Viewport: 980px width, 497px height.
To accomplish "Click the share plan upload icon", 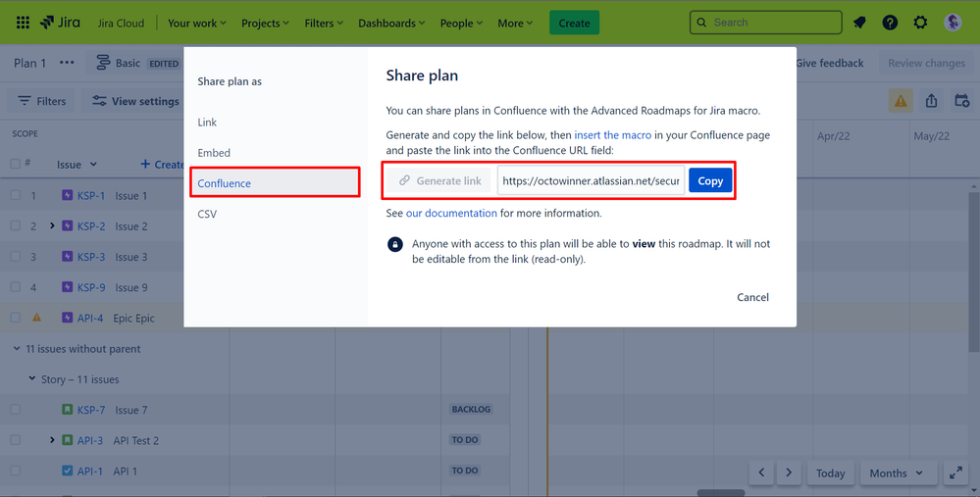I will 931,101.
